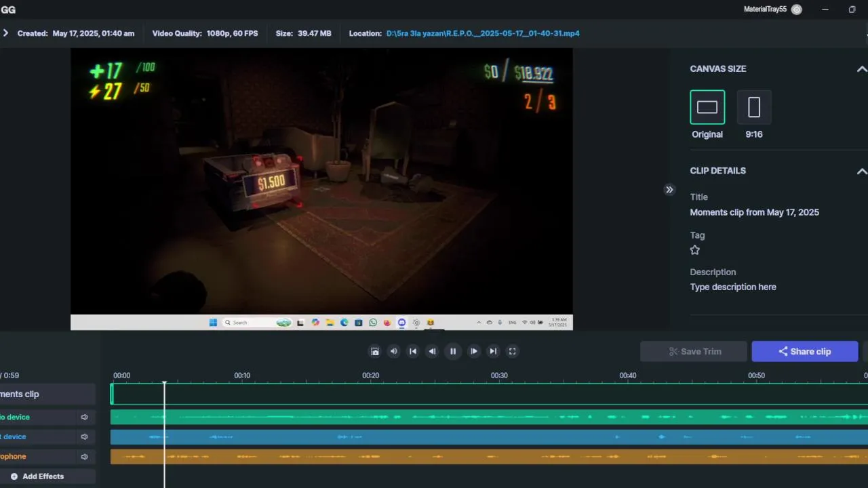The image size is (868, 488).
Task: Click the orange microphone waveform track
Action: (x=489, y=457)
